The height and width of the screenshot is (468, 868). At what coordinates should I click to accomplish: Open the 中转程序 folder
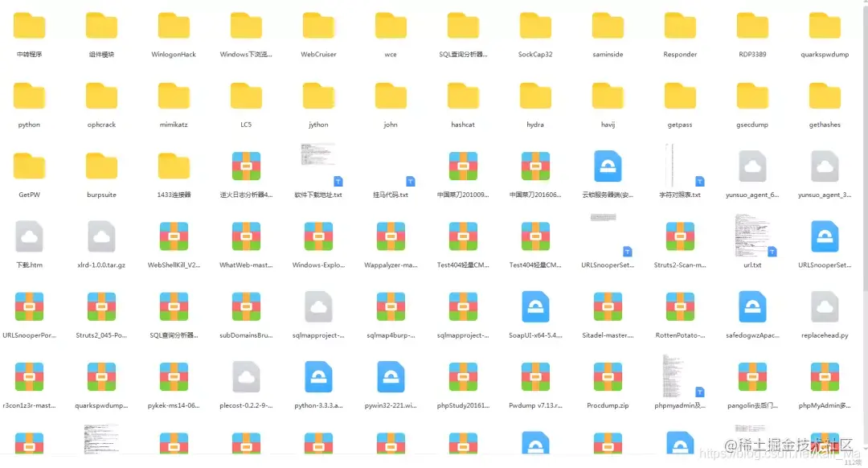[x=30, y=26]
